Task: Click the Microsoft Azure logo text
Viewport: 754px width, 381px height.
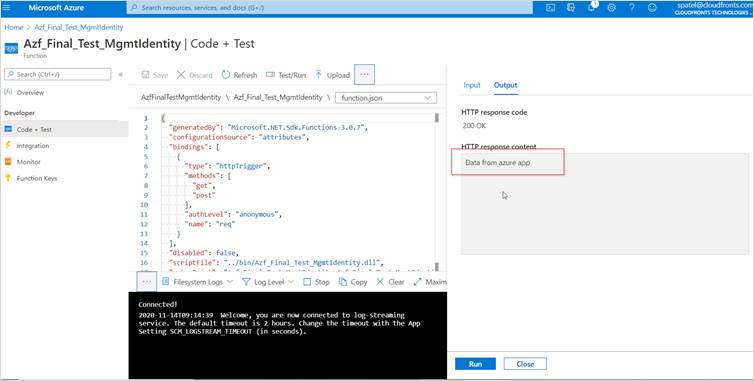Action: point(56,8)
